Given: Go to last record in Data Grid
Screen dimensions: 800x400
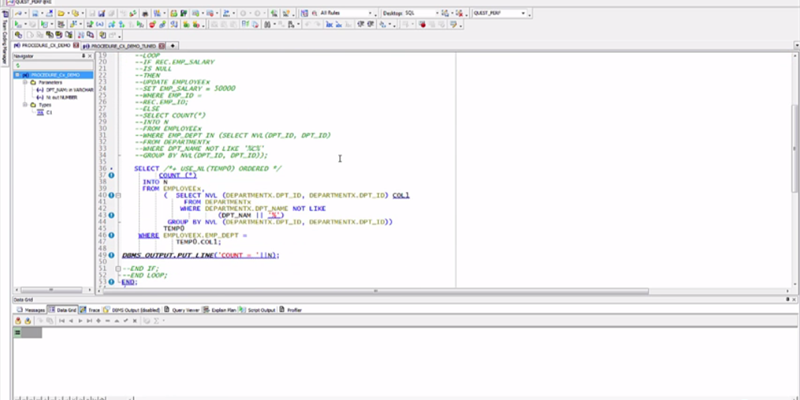Looking at the screenshot, I should [89, 320].
